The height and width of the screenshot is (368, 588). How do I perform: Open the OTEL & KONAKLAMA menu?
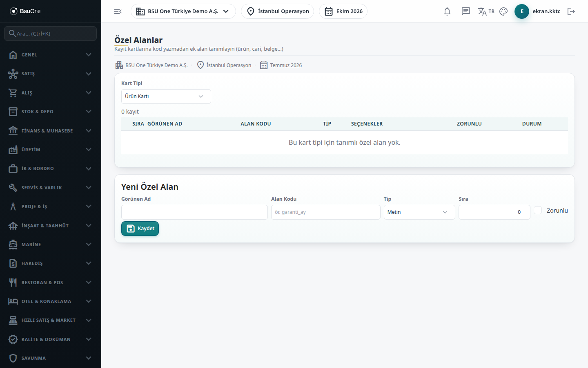pyautogui.click(x=51, y=301)
